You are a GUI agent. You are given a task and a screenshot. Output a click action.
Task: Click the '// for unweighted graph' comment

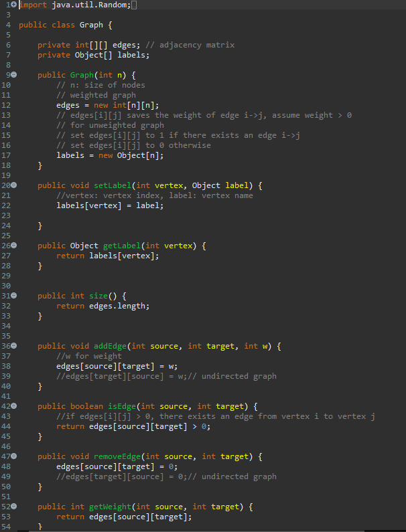110,125
